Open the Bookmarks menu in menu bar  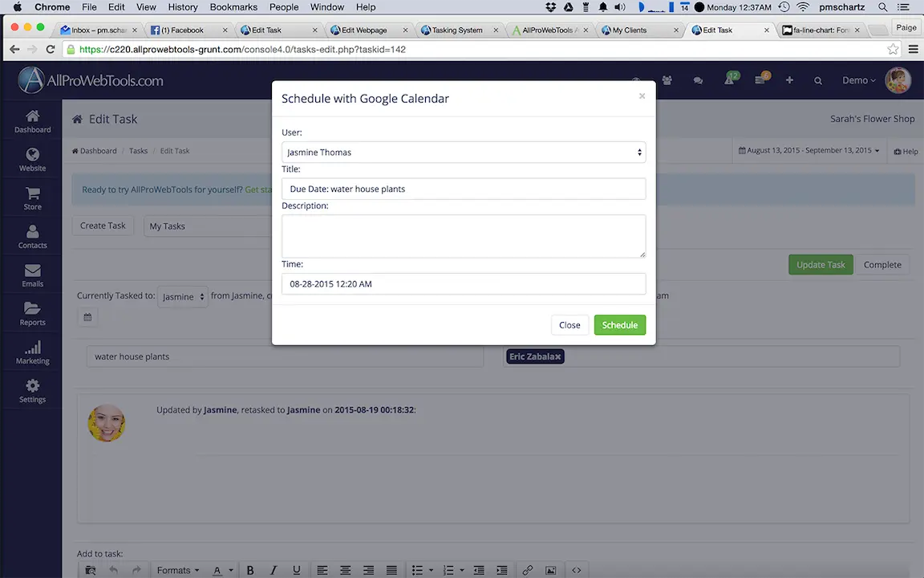pos(233,7)
